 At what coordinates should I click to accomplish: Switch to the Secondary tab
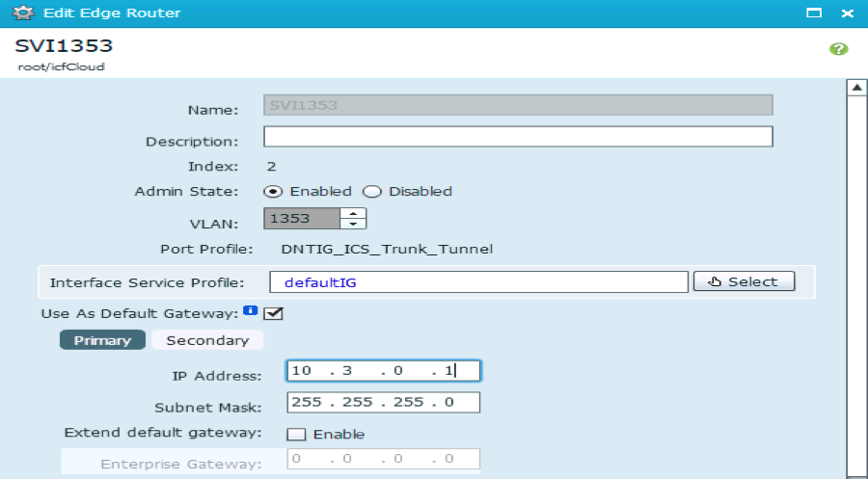click(207, 340)
